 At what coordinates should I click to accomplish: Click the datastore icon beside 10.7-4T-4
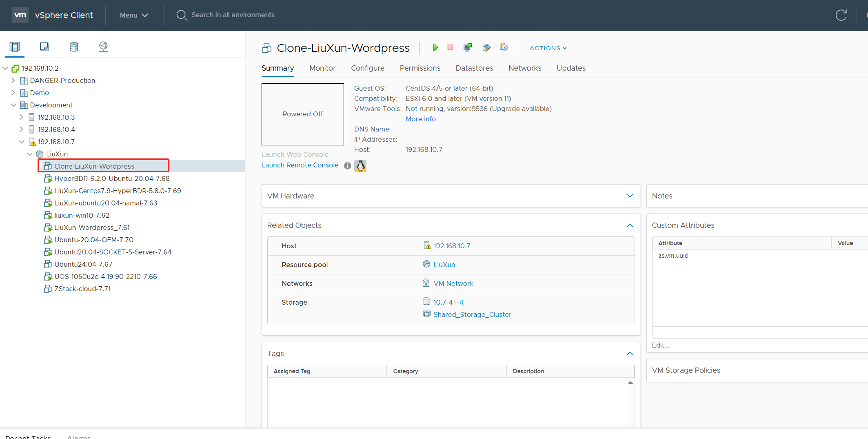coord(426,301)
